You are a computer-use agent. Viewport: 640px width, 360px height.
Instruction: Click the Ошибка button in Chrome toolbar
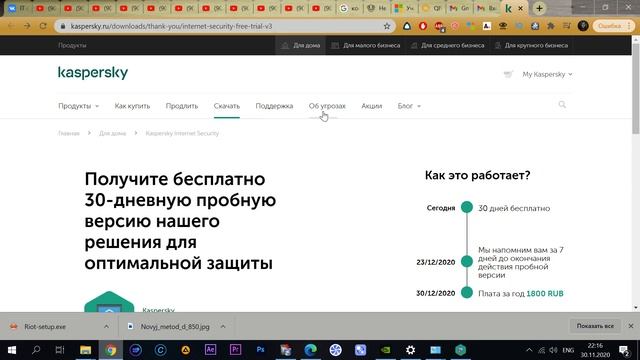610,26
